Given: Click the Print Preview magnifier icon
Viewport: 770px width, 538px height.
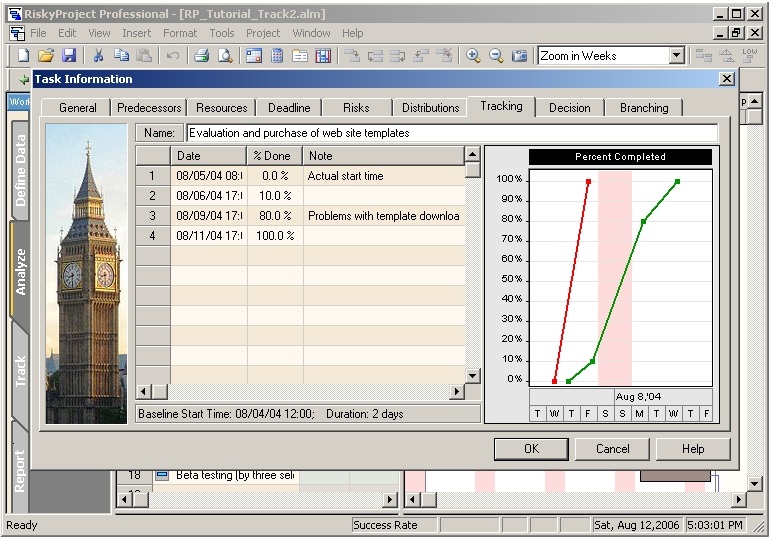Looking at the screenshot, I should 225,55.
